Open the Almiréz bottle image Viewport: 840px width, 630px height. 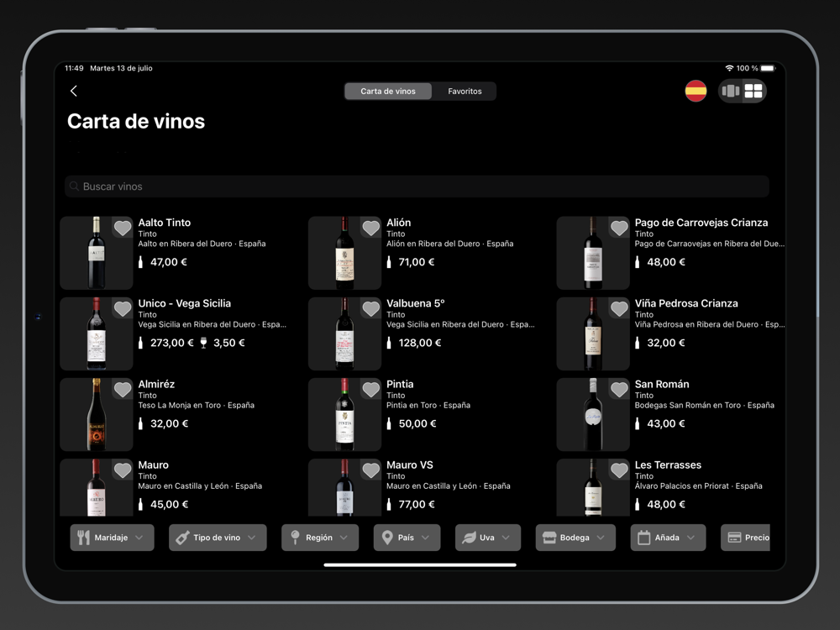tap(97, 415)
